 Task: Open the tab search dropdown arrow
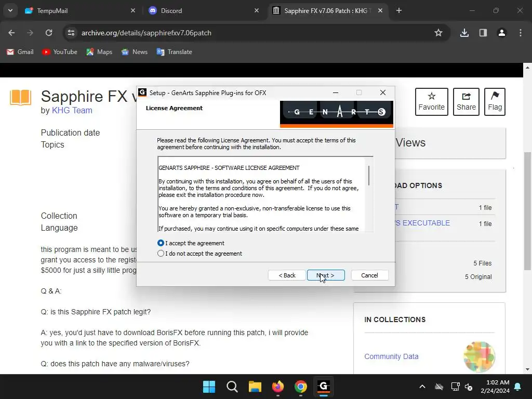[10, 10]
